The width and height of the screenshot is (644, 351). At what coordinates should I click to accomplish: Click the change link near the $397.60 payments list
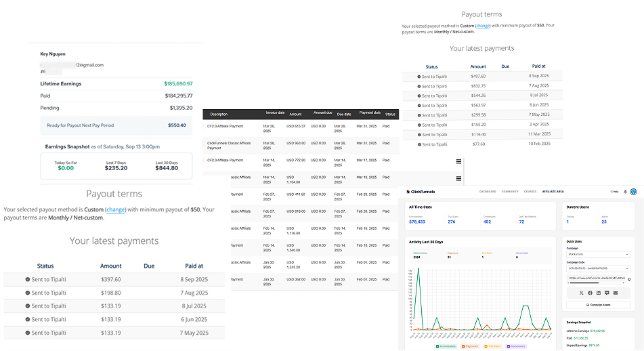coord(115,209)
